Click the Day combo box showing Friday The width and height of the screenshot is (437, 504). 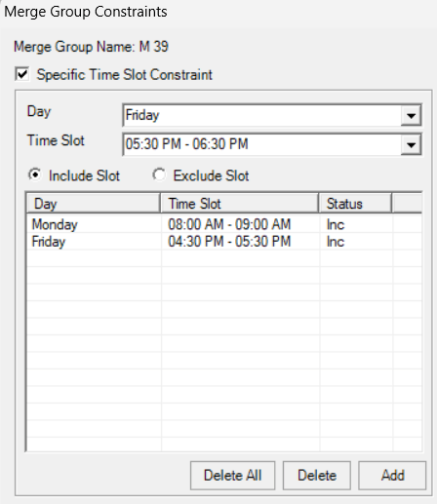(272, 115)
